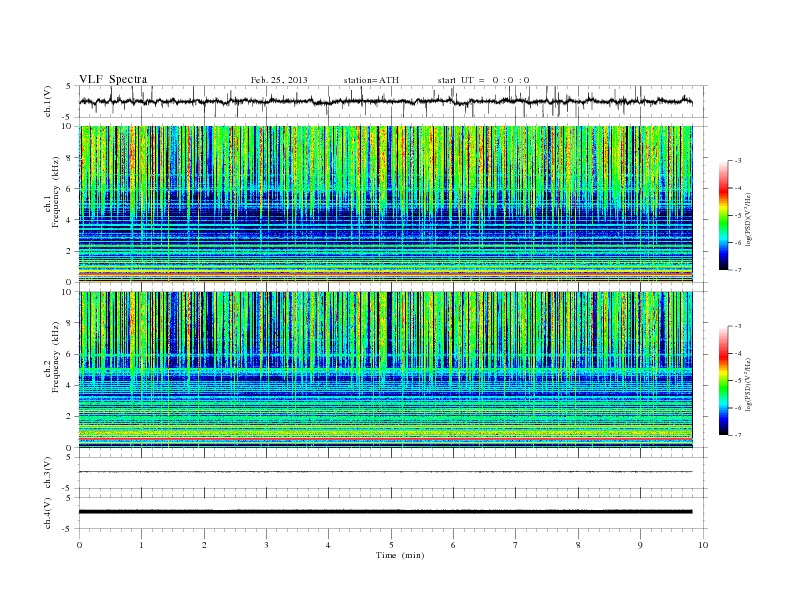Click the lower color bar blue region
This screenshot has height=612, width=792.
click(x=723, y=414)
